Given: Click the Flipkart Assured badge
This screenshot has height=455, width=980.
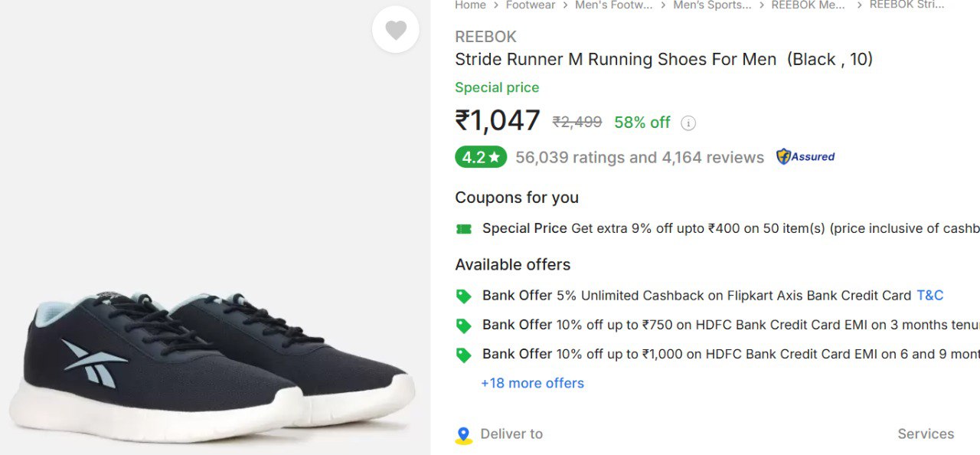Looking at the screenshot, I should pyautogui.click(x=805, y=157).
